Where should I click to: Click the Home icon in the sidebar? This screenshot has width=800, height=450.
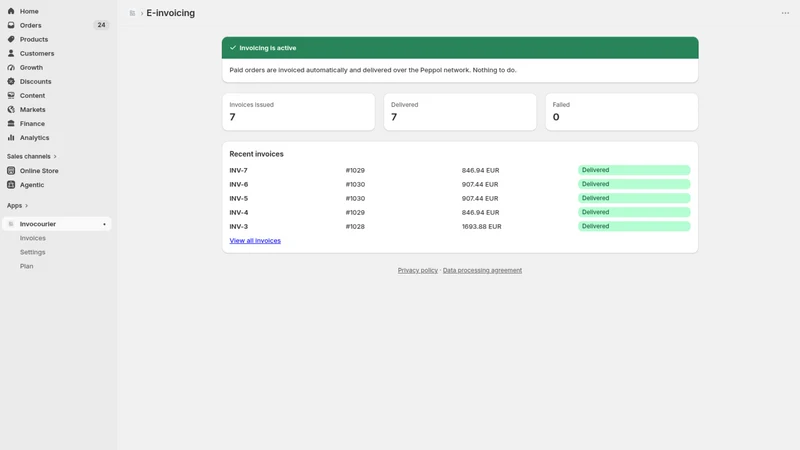(x=11, y=11)
